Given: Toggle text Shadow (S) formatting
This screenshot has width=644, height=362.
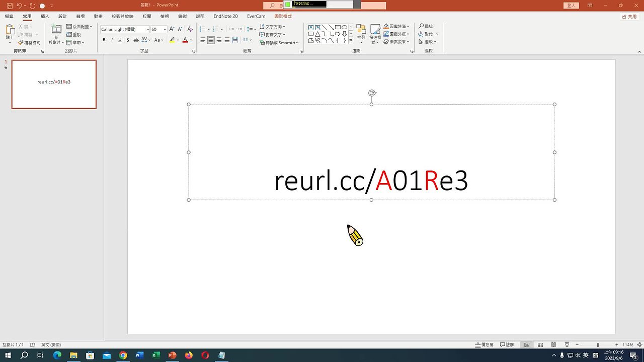Looking at the screenshot, I should coord(128,40).
